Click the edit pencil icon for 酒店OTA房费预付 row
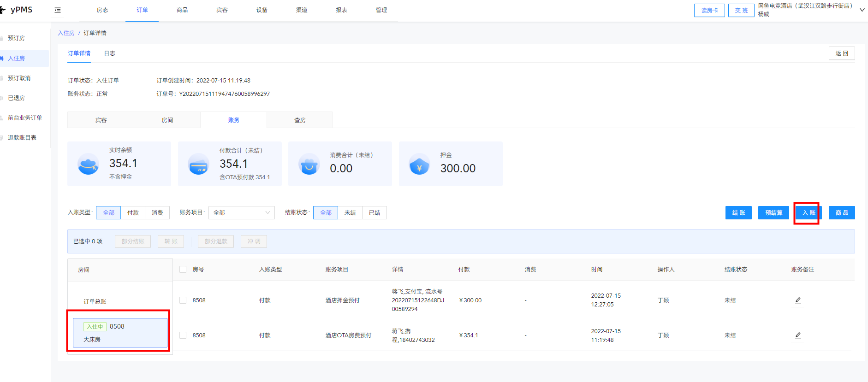Screen dimensions: 868x382 click(x=798, y=335)
